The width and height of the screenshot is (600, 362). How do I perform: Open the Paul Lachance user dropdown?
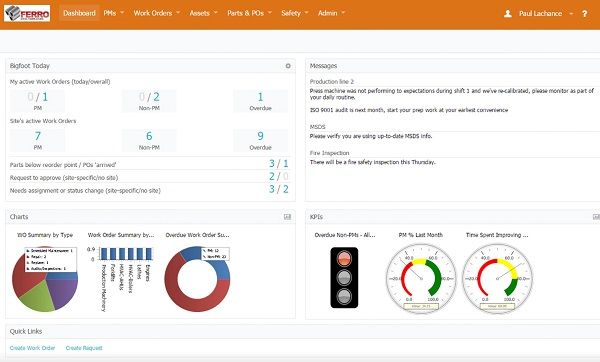pos(546,14)
